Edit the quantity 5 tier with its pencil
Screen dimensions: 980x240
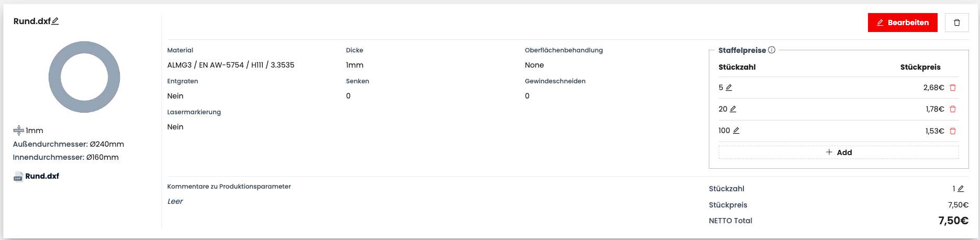[729, 88]
